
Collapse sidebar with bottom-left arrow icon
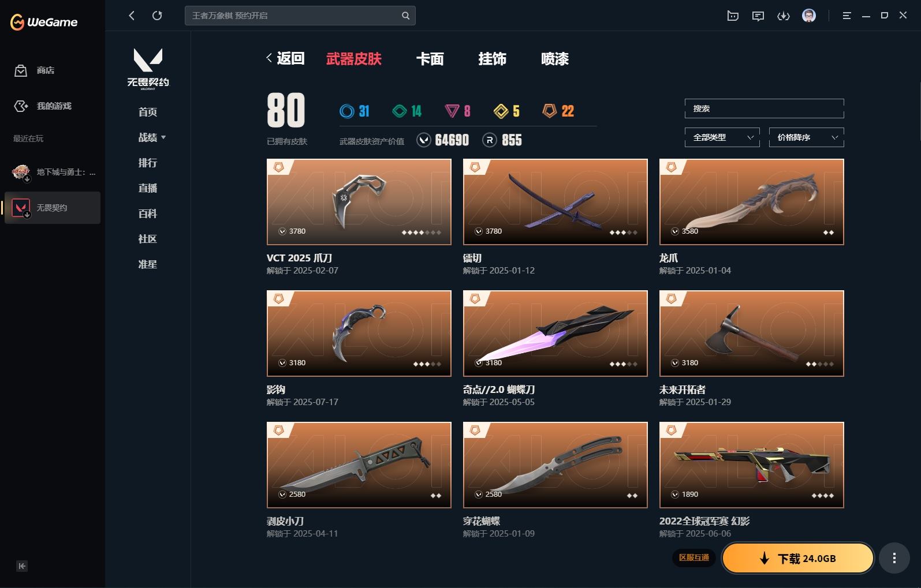coord(22,566)
